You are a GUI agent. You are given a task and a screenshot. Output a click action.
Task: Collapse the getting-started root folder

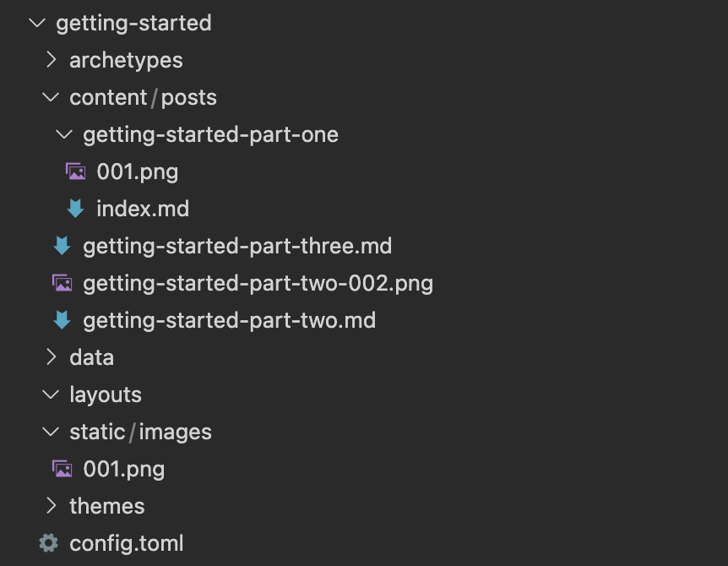tap(35, 23)
